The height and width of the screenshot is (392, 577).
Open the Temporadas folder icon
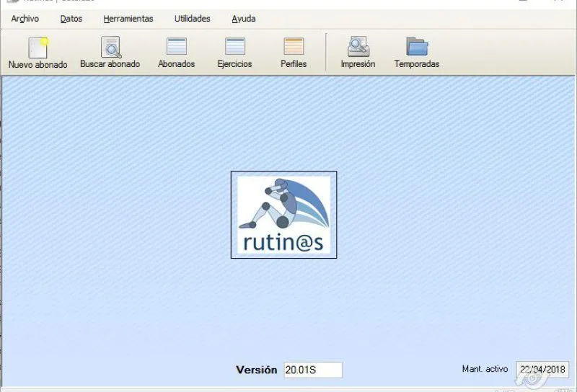[417, 46]
